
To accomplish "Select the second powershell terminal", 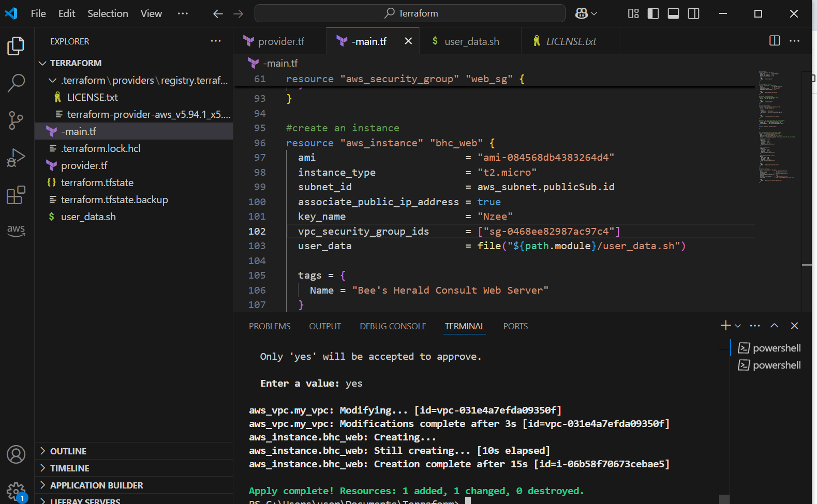I will click(x=769, y=365).
